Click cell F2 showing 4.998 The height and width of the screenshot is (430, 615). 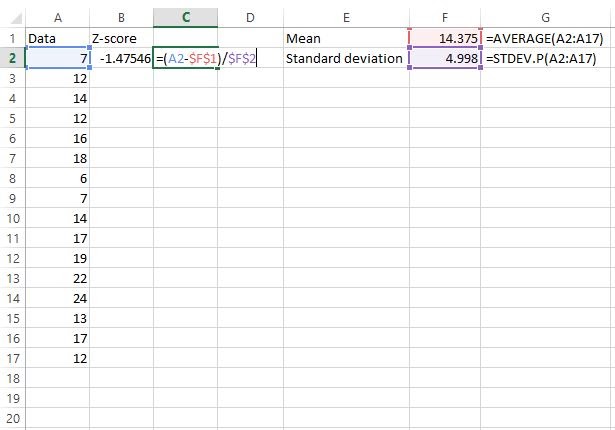pos(445,58)
